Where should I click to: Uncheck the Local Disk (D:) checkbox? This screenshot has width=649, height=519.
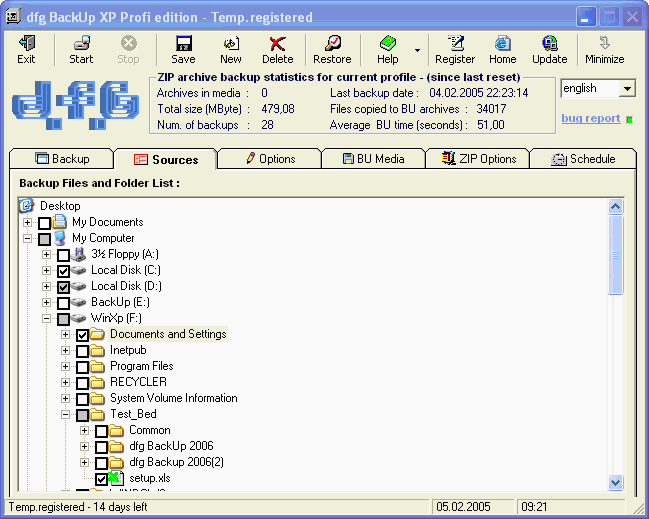coord(63,287)
